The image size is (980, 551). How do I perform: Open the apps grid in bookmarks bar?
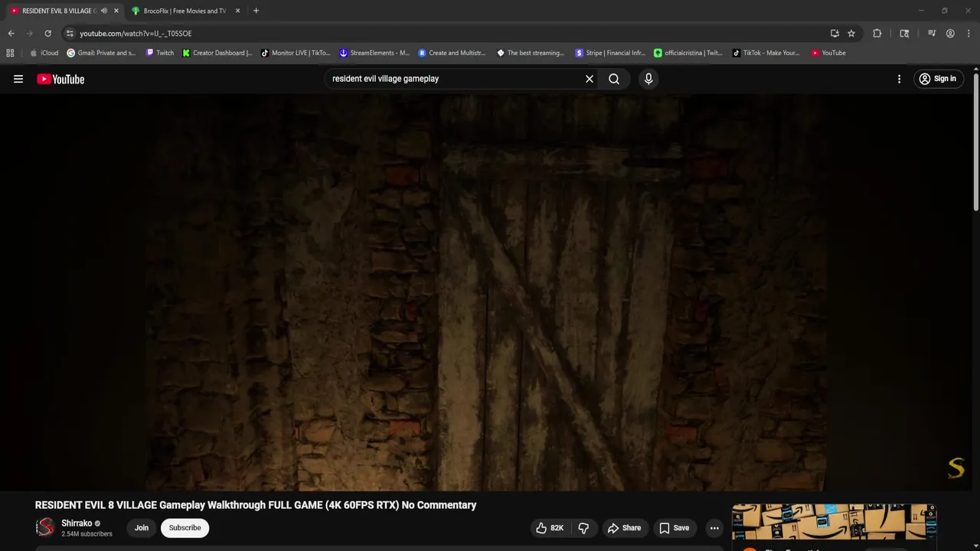pos(10,53)
